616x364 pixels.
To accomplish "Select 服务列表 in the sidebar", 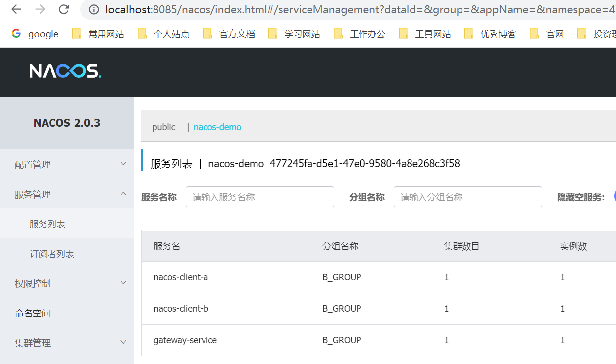I will pyautogui.click(x=67, y=224).
